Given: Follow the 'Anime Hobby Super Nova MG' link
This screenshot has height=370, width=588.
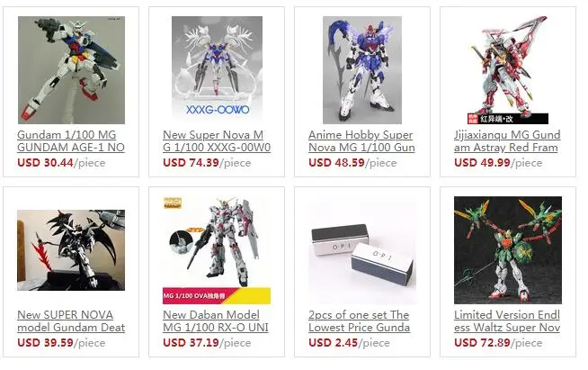Looking at the screenshot, I should [x=361, y=140].
